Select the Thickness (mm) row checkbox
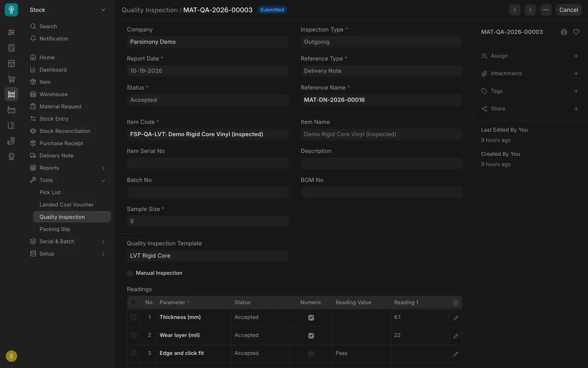The image size is (588, 368). point(134,317)
